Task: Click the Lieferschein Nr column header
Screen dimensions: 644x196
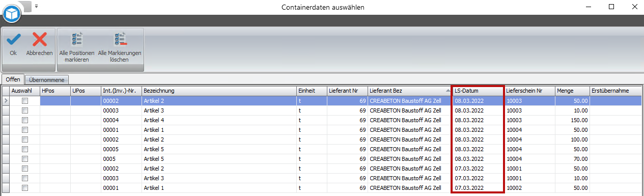Action: point(529,91)
